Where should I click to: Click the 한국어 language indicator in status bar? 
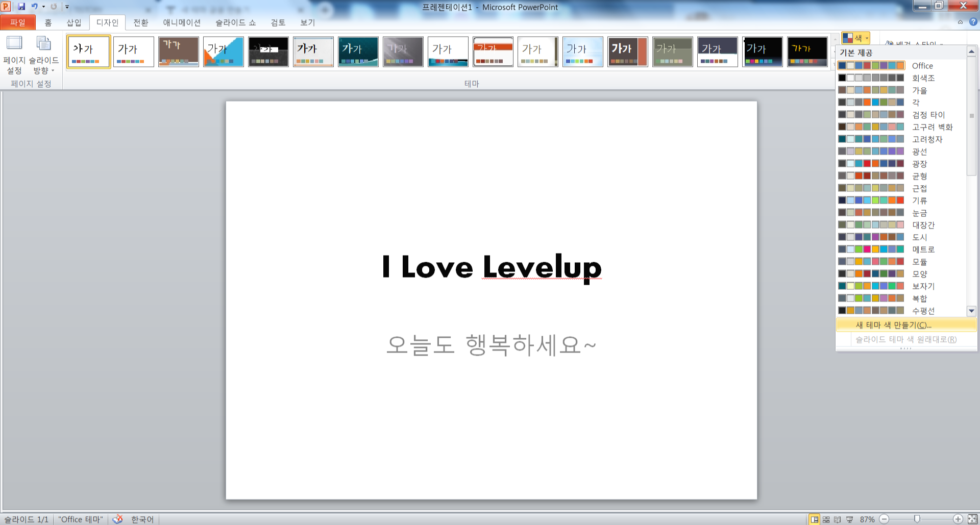[x=142, y=519]
